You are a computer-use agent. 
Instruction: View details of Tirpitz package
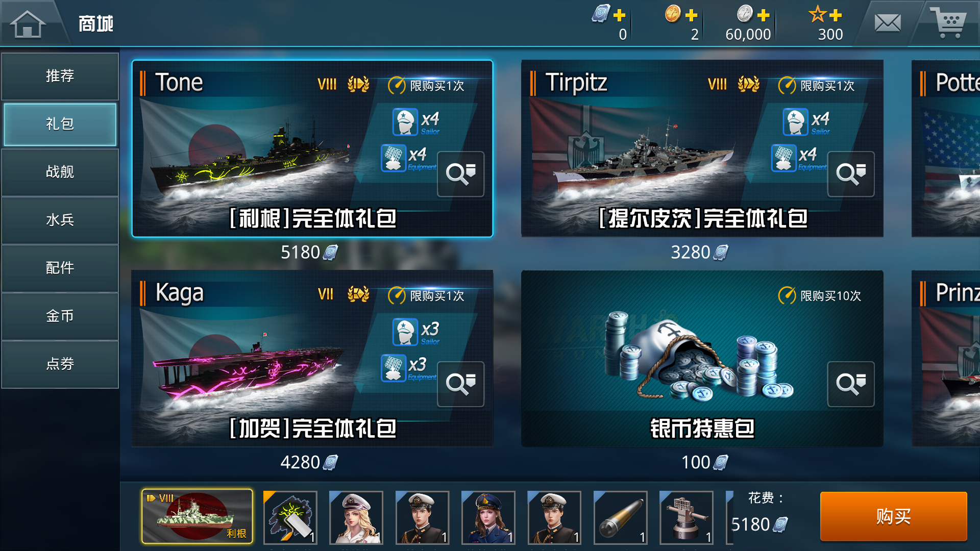pos(850,174)
